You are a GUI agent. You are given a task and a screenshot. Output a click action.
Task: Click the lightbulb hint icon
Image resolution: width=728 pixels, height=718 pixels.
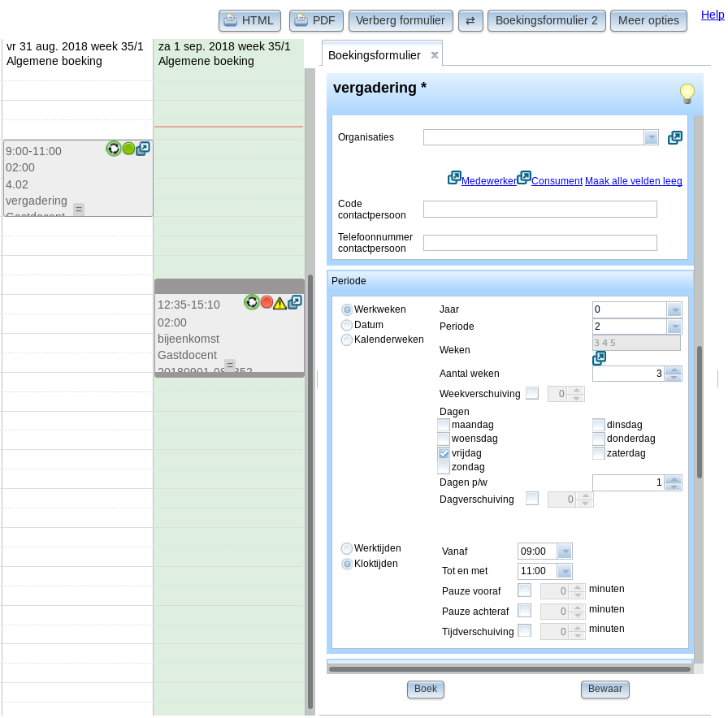tap(687, 93)
